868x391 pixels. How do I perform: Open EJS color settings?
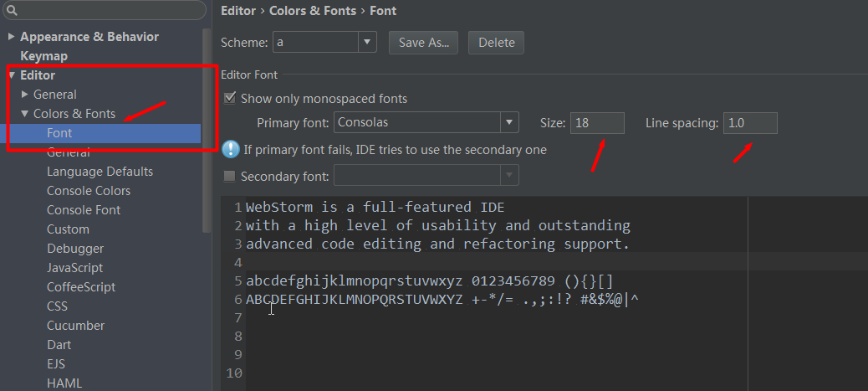56,364
